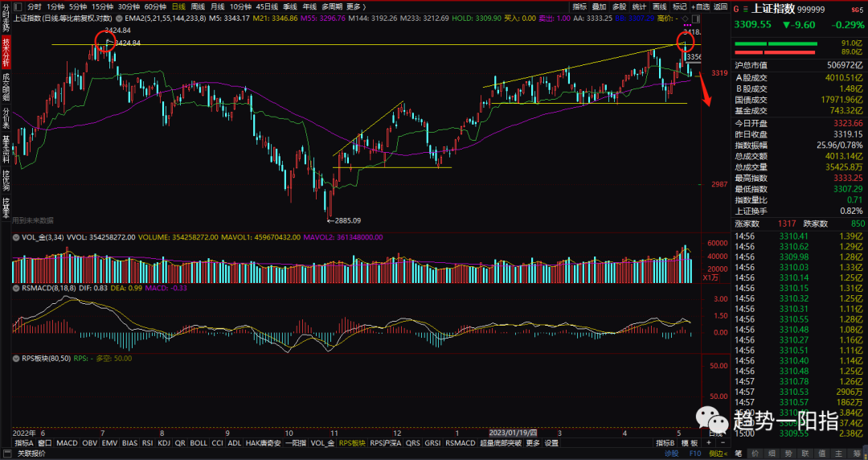Toggle the side panel icon near the diamond
This screenshot has height=460, width=868.
pyautogui.click(x=696, y=18)
